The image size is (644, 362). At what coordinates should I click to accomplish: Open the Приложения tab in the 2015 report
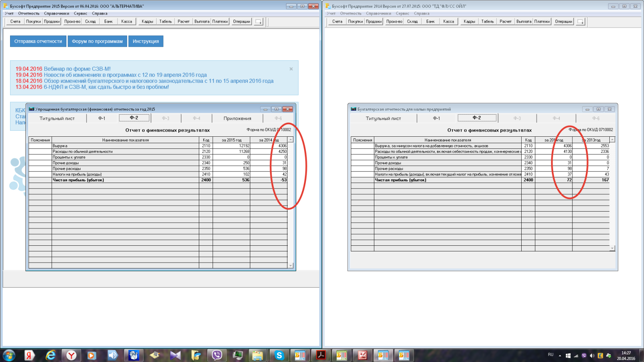237,118
